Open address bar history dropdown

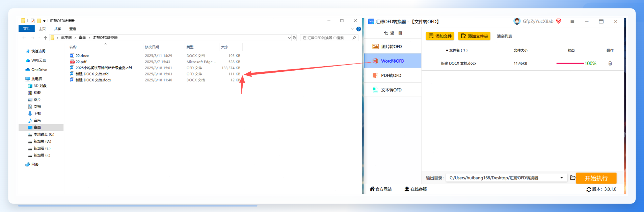(289, 38)
